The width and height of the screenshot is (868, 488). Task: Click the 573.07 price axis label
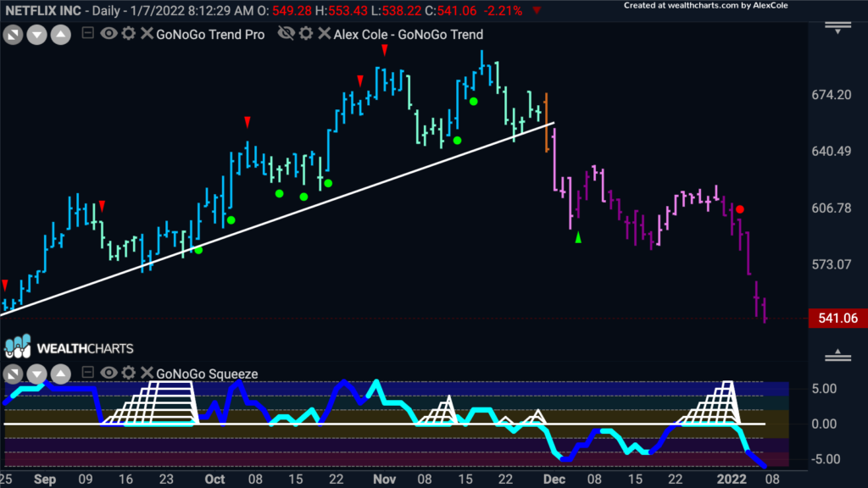[831, 264]
